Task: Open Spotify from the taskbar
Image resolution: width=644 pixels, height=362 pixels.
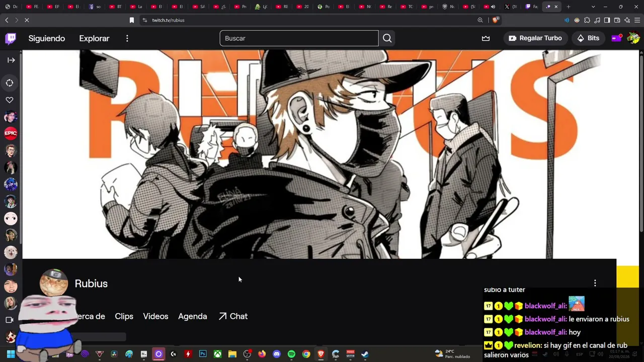Action: click(291, 354)
